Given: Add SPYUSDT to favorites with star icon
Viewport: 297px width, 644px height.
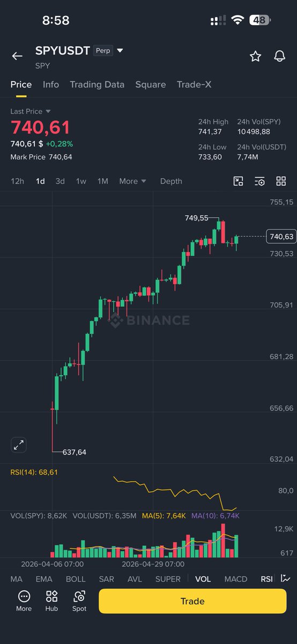Looking at the screenshot, I should pyautogui.click(x=255, y=56).
